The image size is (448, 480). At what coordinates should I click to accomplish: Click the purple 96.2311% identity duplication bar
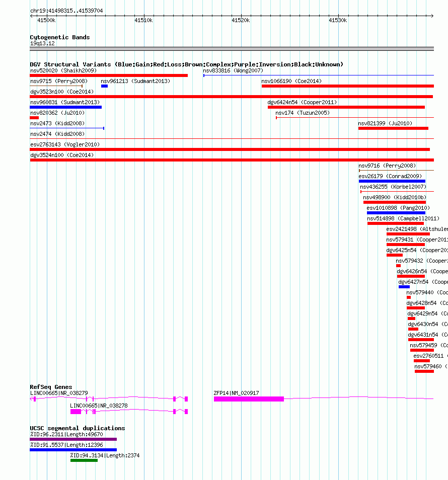click(x=73, y=439)
